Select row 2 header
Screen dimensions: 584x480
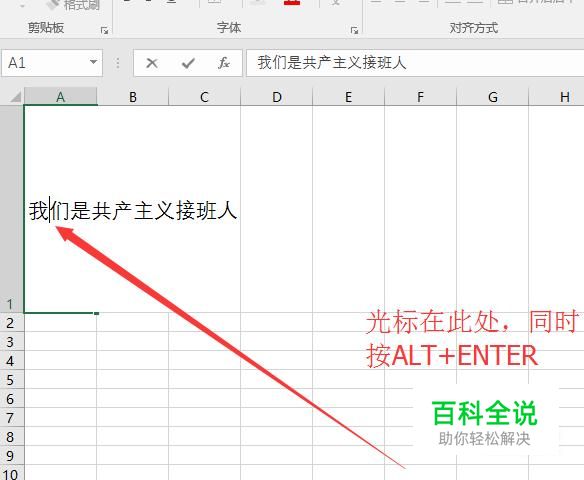point(12,322)
